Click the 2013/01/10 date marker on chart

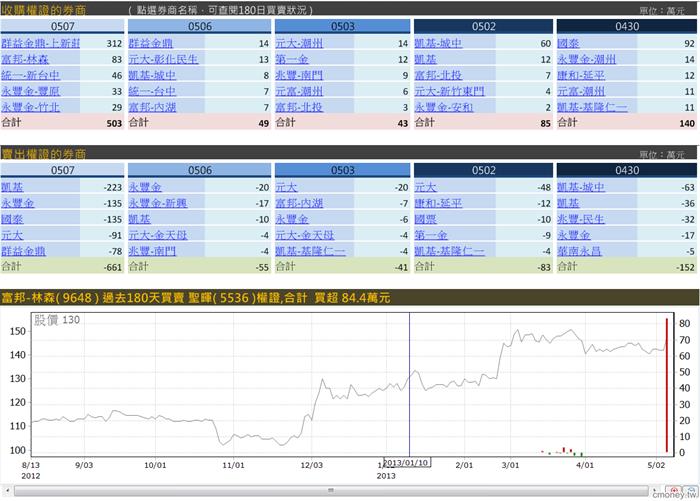(x=409, y=464)
